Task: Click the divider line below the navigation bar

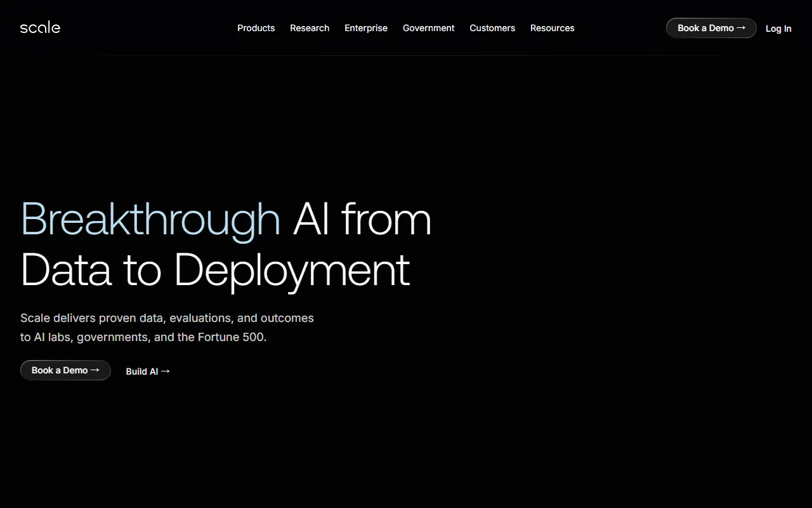Action: [406, 56]
